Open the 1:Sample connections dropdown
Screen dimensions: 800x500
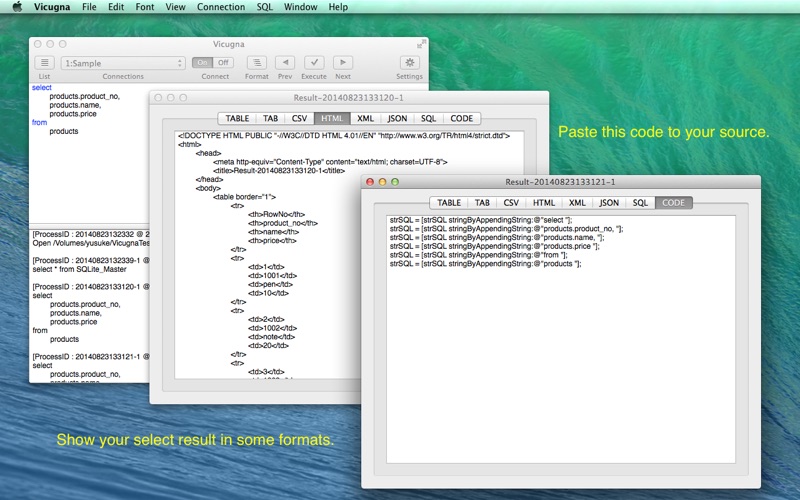(122, 63)
